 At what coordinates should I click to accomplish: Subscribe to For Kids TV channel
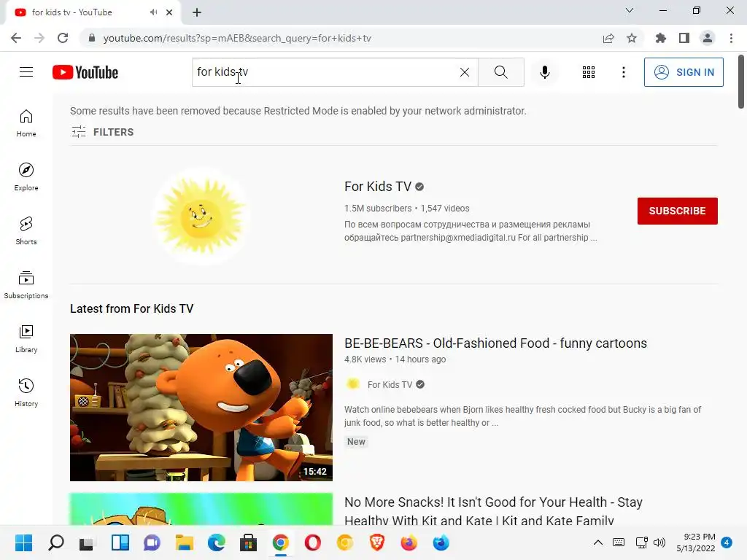[678, 211]
